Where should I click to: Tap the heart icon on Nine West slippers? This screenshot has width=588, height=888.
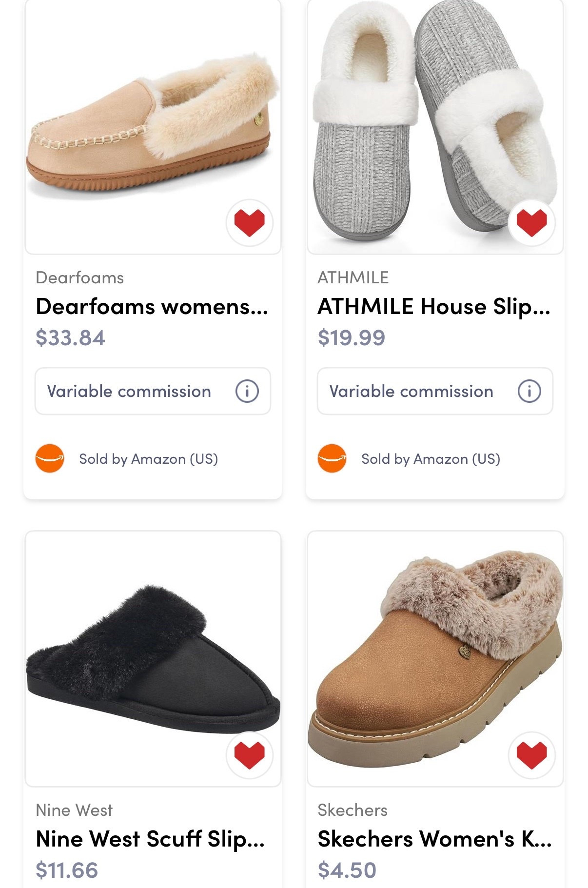click(x=249, y=755)
